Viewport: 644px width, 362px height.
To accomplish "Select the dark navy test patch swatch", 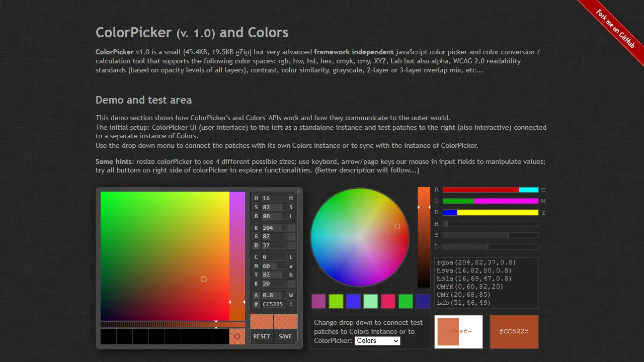I will tap(423, 301).
